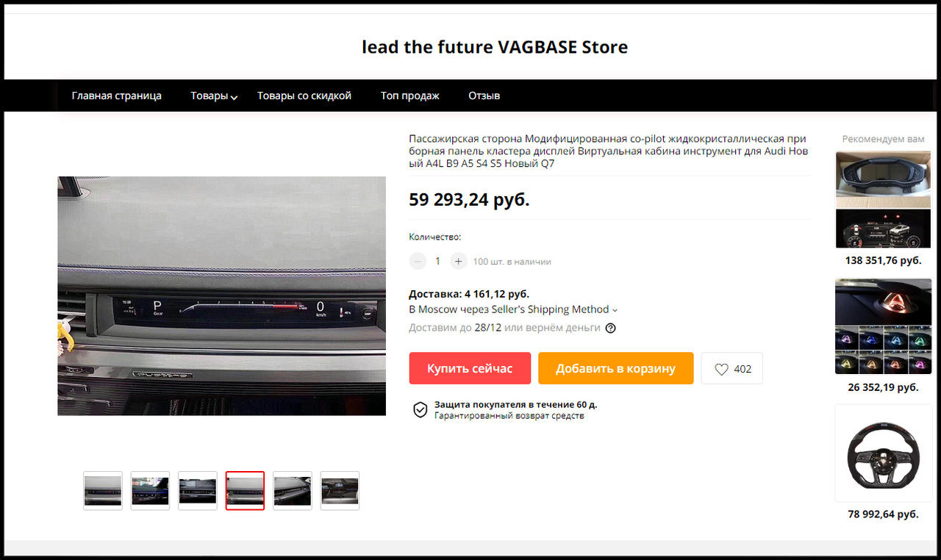Open the Seller's Shipping Method dropdown
Image resolution: width=941 pixels, height=560 pixels.
pos(513,309)
